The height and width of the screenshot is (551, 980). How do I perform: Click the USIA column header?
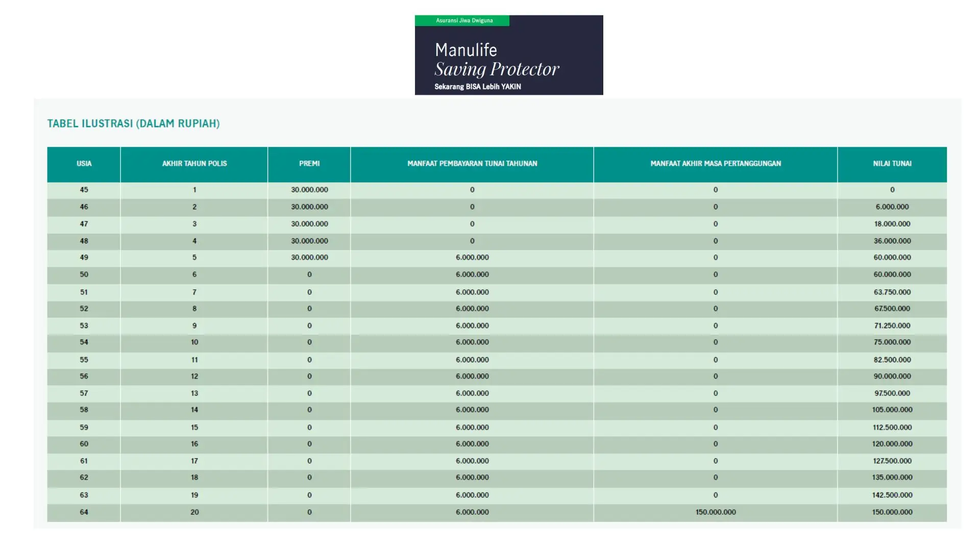84,164
